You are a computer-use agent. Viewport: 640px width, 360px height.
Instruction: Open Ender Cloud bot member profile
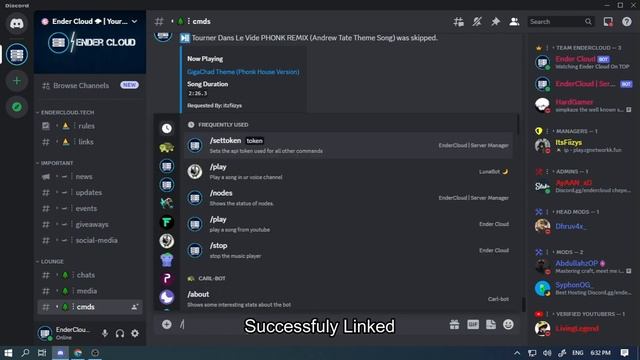[x=583, y=62]
